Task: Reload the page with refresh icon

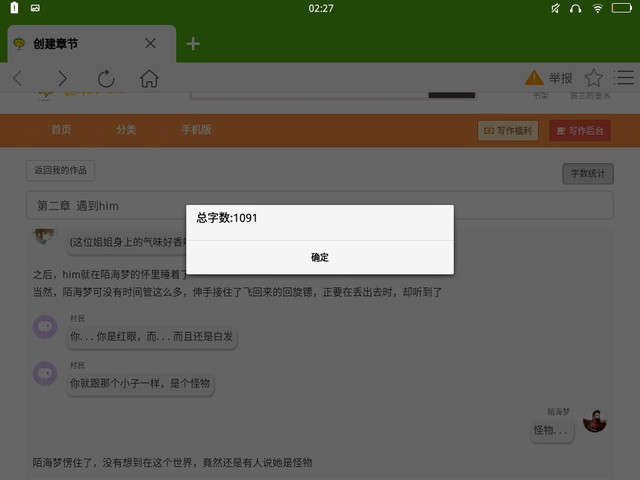Action: (x=105, y=78)
